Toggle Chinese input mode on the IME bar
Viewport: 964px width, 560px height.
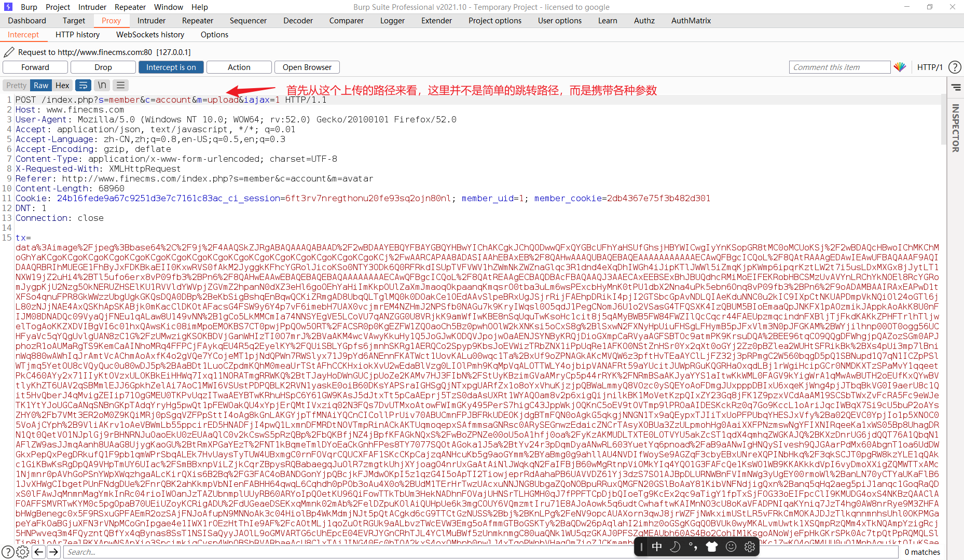pyautogui.click(x=656, y=547)
